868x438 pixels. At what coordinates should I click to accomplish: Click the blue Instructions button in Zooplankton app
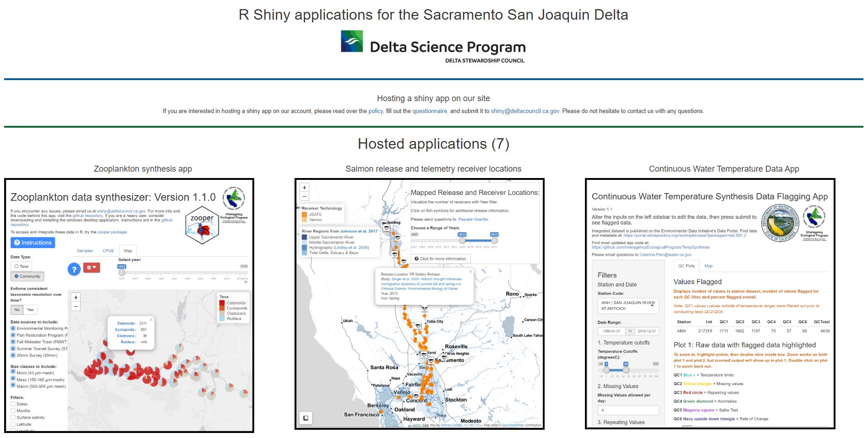(x=33, y=243)
